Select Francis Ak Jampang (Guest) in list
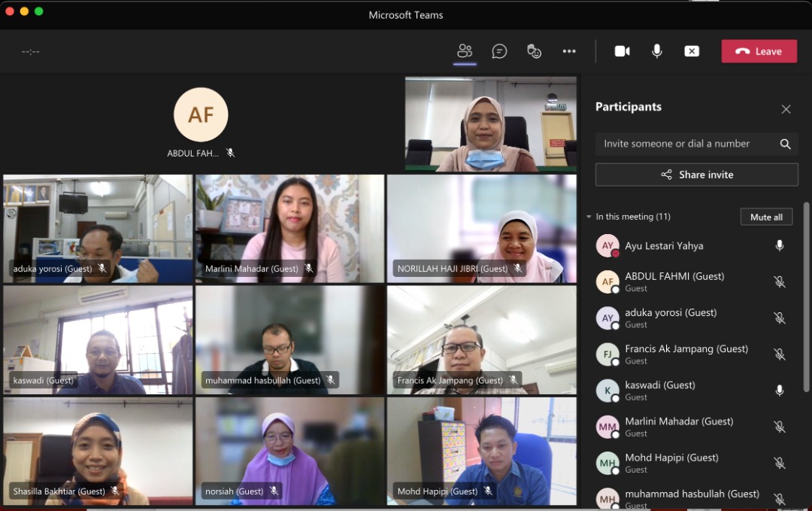The height and width of the screenshot is (511, 812). click(x=686, y=348)
